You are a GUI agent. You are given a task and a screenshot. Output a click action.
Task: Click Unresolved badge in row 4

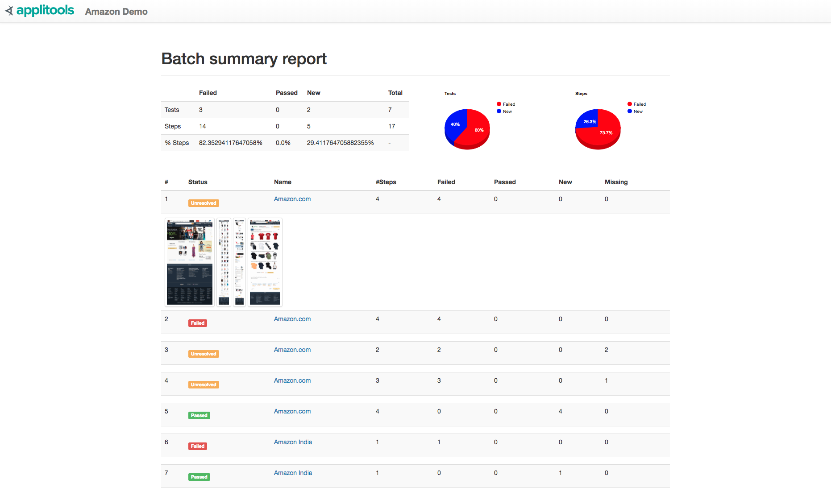[204, 384]
